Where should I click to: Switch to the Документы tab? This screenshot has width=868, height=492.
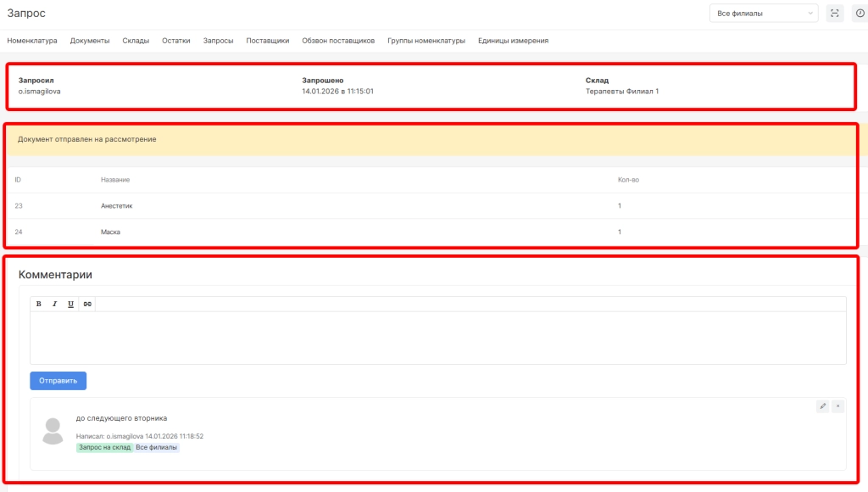(90, 41)
